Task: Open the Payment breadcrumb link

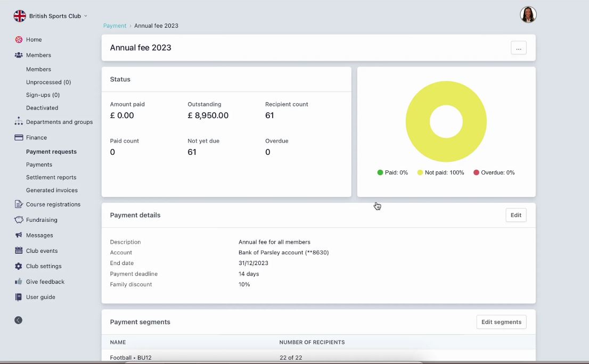Action: pyautogui.click(x=114, y=26)
